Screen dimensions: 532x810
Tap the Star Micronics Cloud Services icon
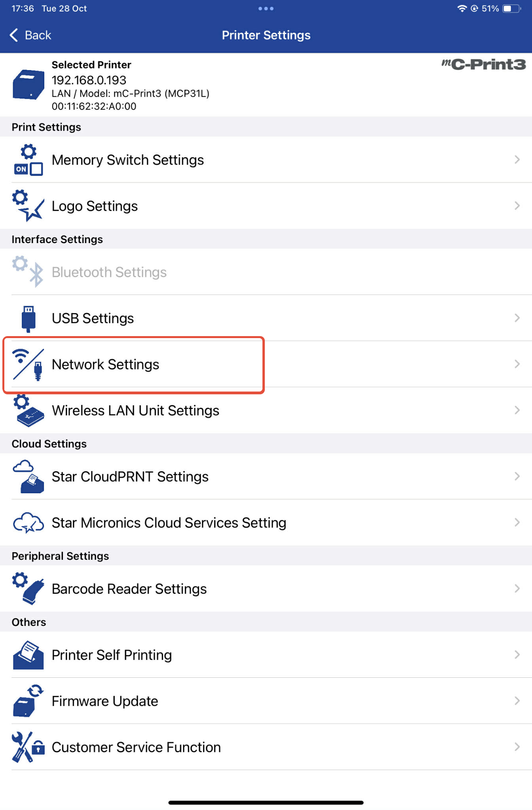tap(28, 523)
